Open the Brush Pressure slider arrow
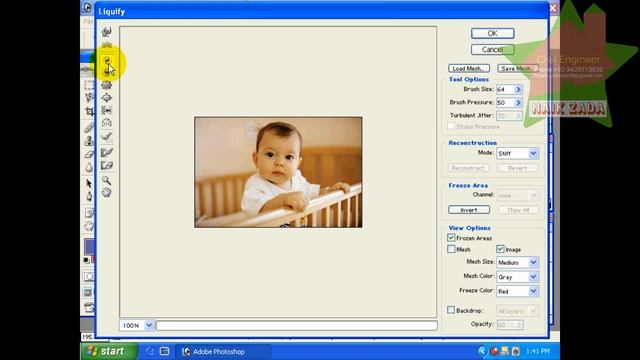This screenshot has height=360, width=640. coord(518,102)
